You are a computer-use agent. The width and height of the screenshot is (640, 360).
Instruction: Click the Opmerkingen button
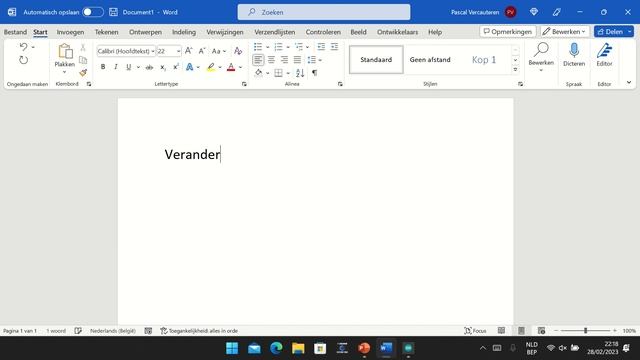point(507,31)
